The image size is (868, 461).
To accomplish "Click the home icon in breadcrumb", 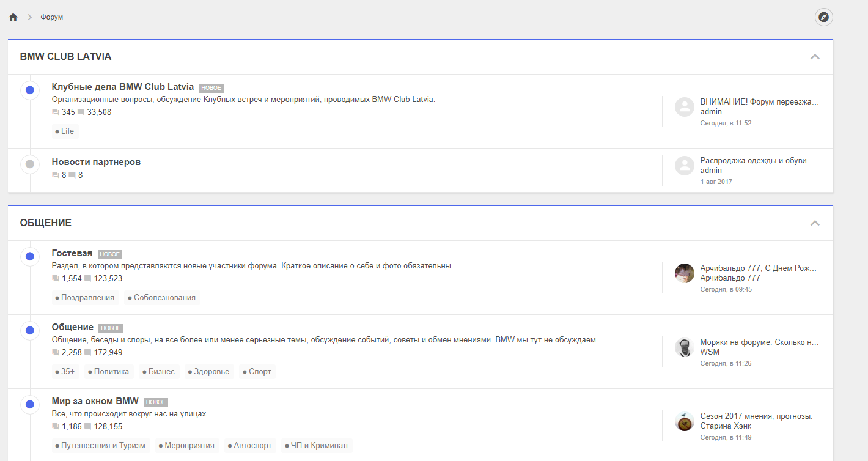I will pyautogui.click(x=13, y=17).
